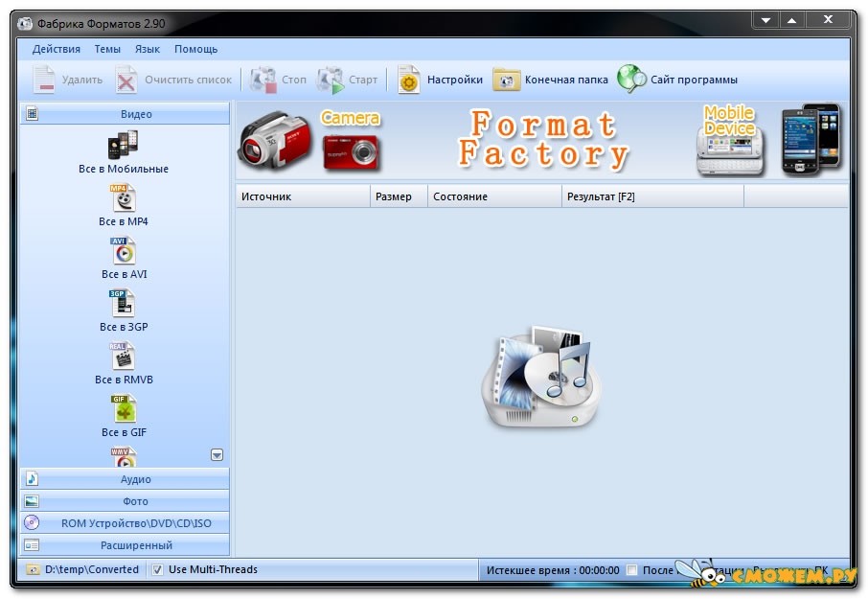
Task: Open the Помощь menu
Action: 196,49
